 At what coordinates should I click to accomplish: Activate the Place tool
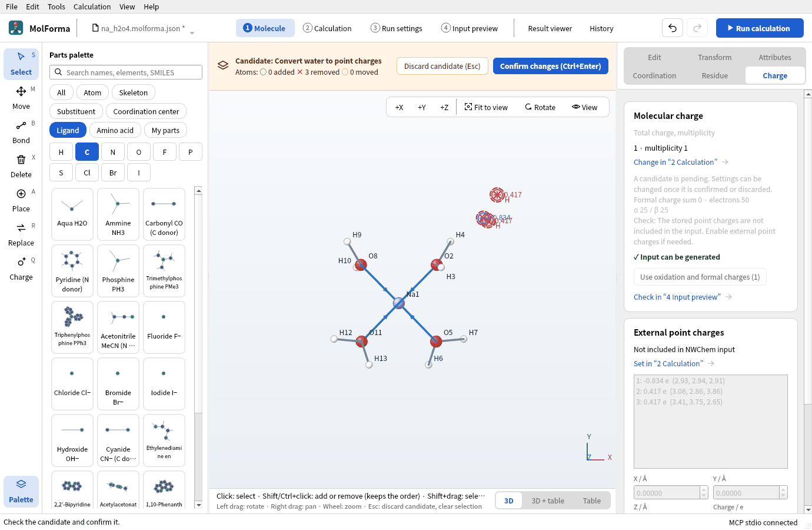[x=21, y=200]
